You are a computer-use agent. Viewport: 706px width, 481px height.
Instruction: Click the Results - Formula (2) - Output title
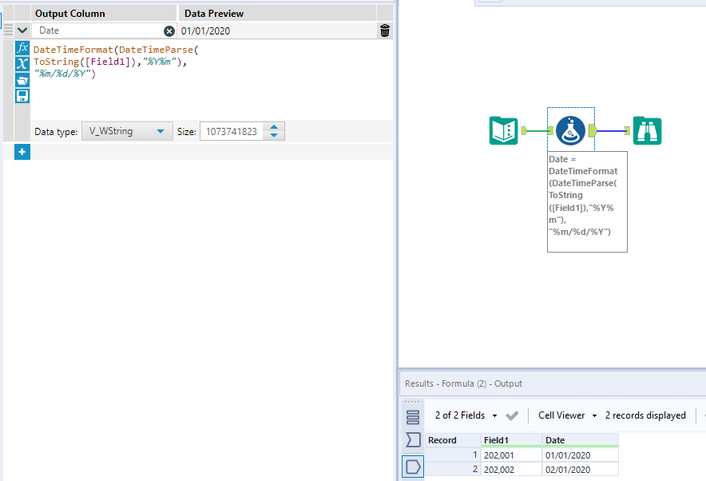point(463,383)
